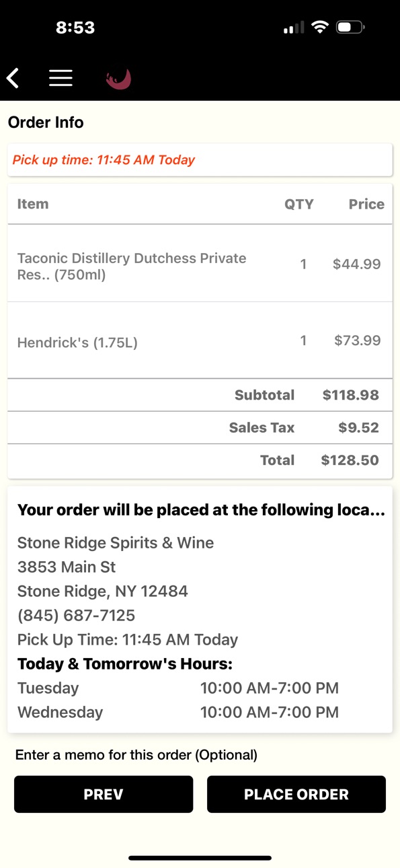Tap the wine swirl logo icon
The width and height of the screenshot is (400, 868).
[x=118, y=79]
